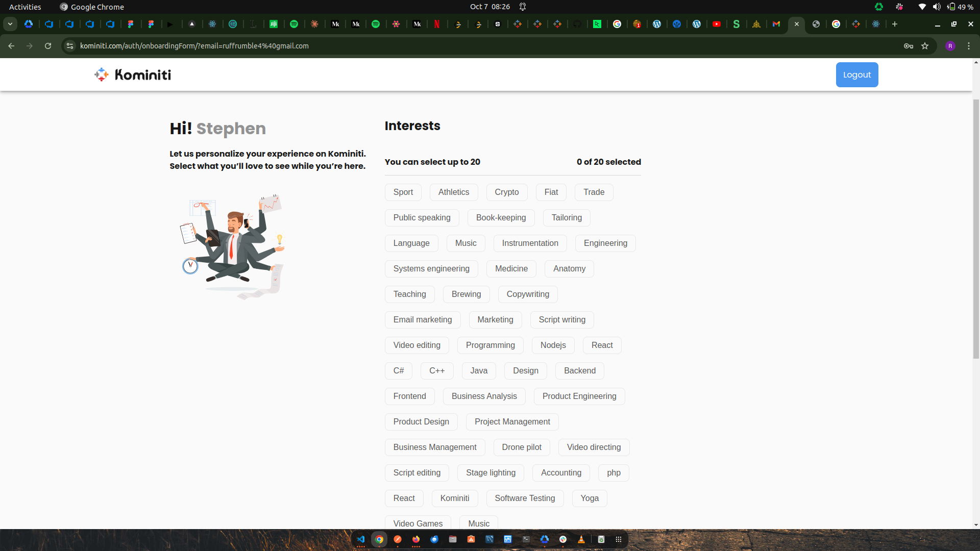
Task: Bookmark this page with star icon
Action: click(925, 46)
